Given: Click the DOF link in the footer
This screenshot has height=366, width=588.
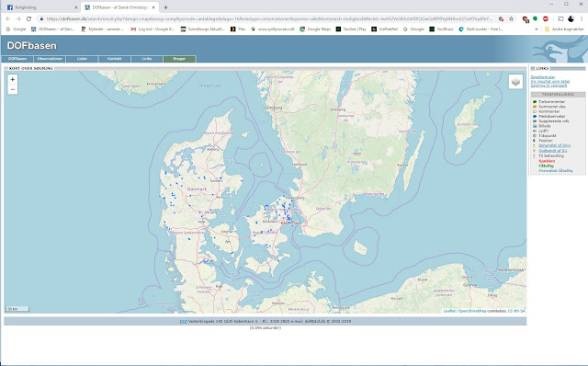Looking at the screenshot, I should (184, 321).
